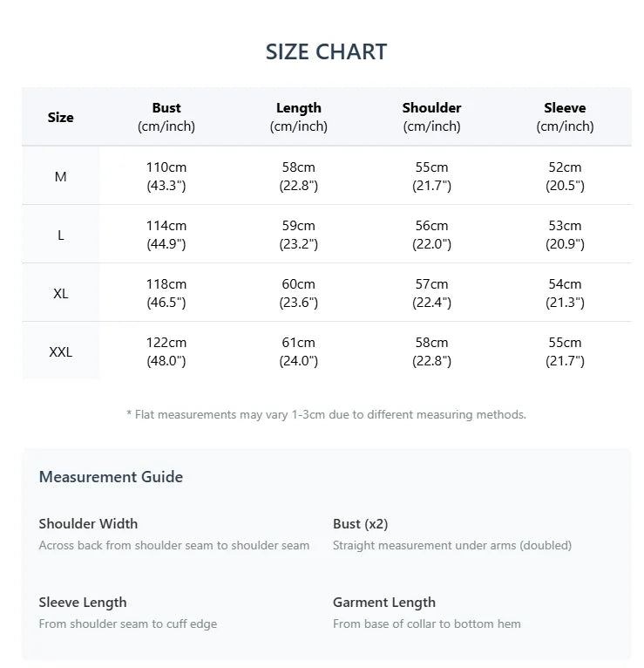
Task: Click the Length column header
Action: click(x=299, y=117)
